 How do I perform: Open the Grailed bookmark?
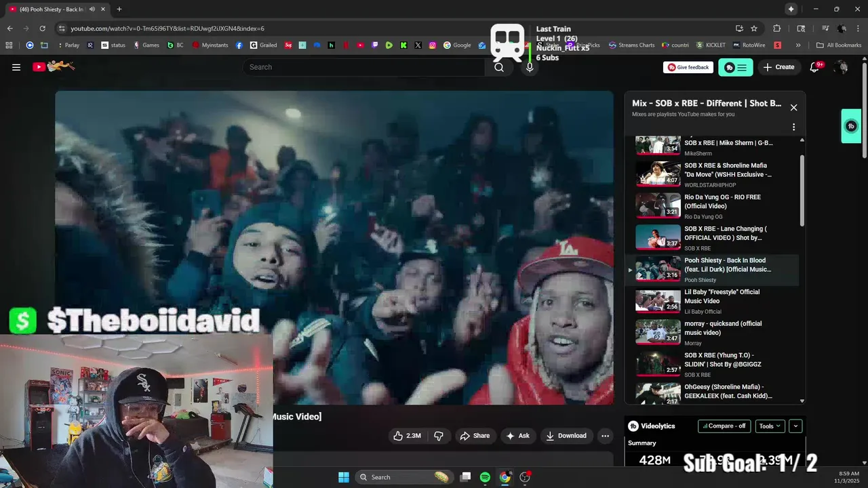[x=263, y=45]
